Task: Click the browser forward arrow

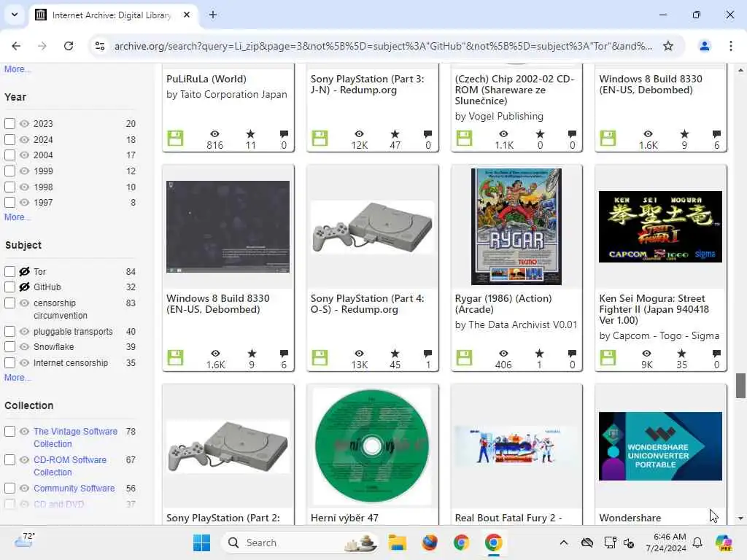Action: (x=42, y=46)
